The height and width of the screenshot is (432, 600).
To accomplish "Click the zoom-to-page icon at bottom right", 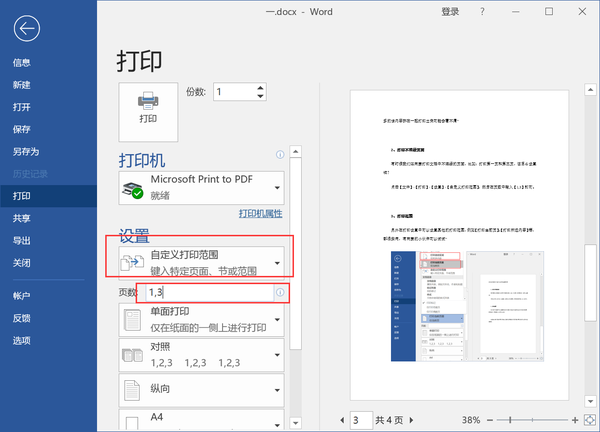I will [590, 420].
